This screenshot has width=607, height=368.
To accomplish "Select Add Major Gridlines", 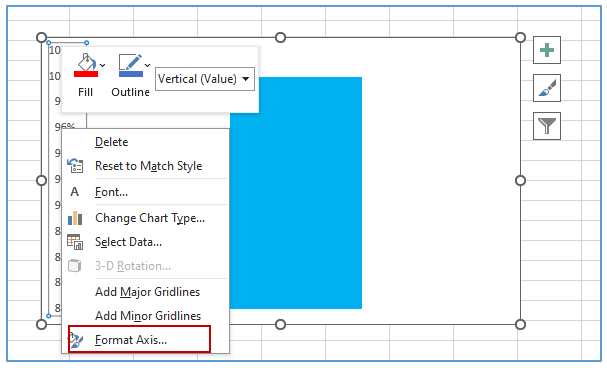I will click(147, 292).
